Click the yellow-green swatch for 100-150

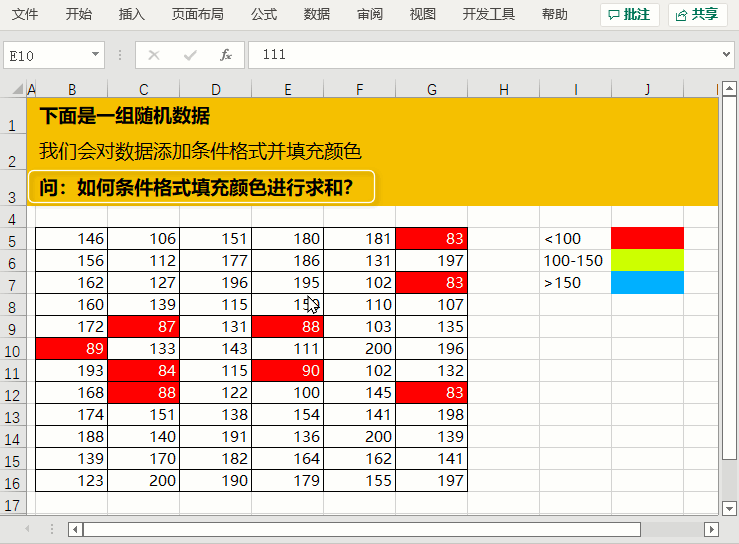coord(648,260)
